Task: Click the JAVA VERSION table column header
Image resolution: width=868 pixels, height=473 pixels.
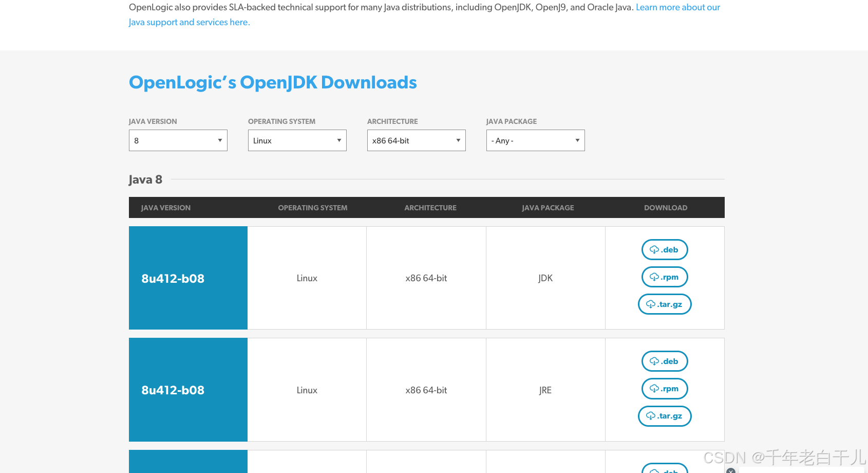Action: 166,208
